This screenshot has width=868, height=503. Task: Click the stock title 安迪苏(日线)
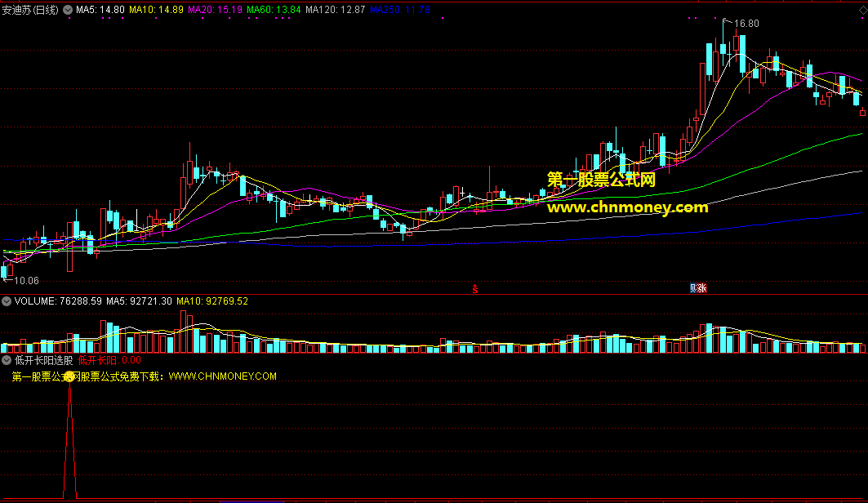click(30, 10)
